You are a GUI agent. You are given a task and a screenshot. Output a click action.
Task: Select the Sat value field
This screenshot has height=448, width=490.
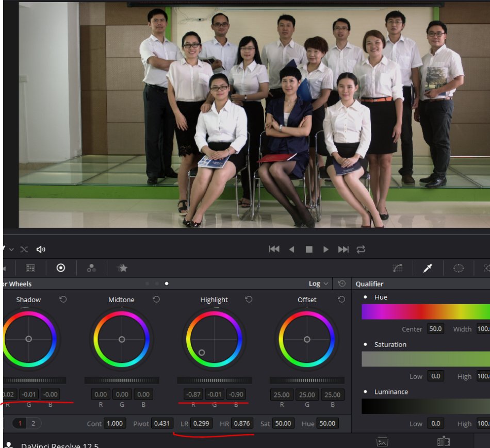coord(283,423)
